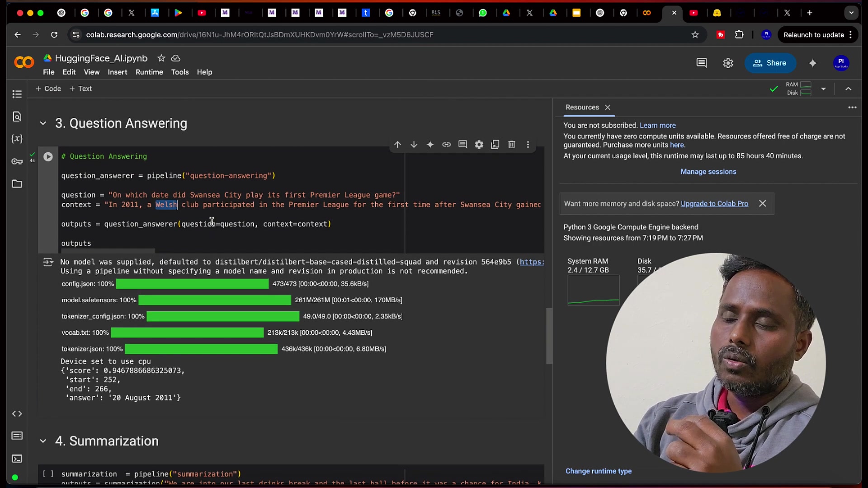868x488 pixels.
Task: Add a new Text cell
Action: click(x=80, y=89)
